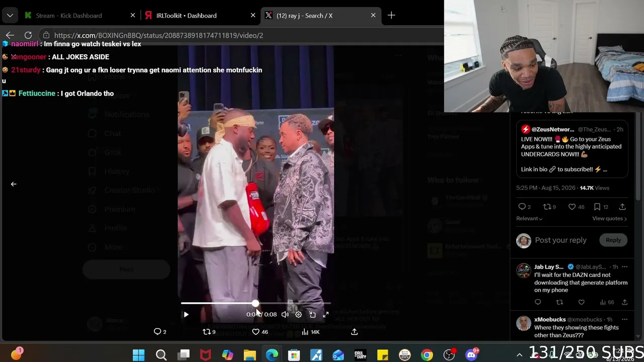
Task: Share the video using the share icon
Action: pyautogui.click(x=354, y=332)
